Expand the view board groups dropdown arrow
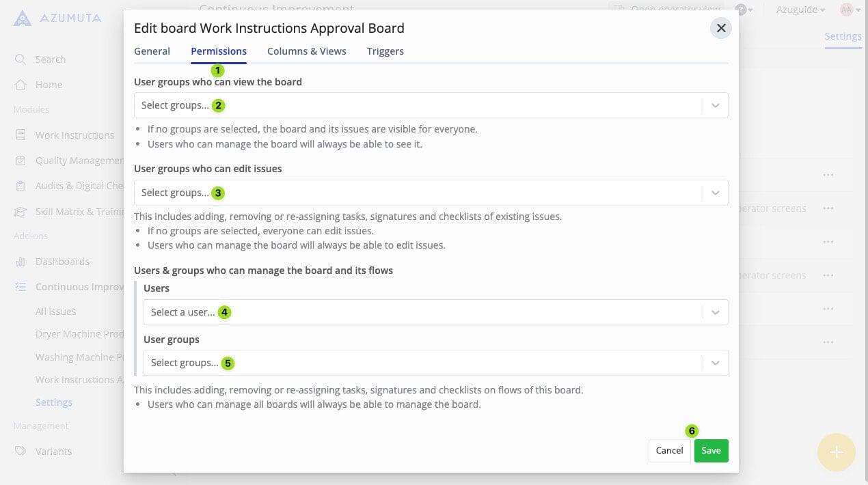Image resolution: width=868 pixels, height=485 pixels. pyautogui.click(x=715, y=105)
